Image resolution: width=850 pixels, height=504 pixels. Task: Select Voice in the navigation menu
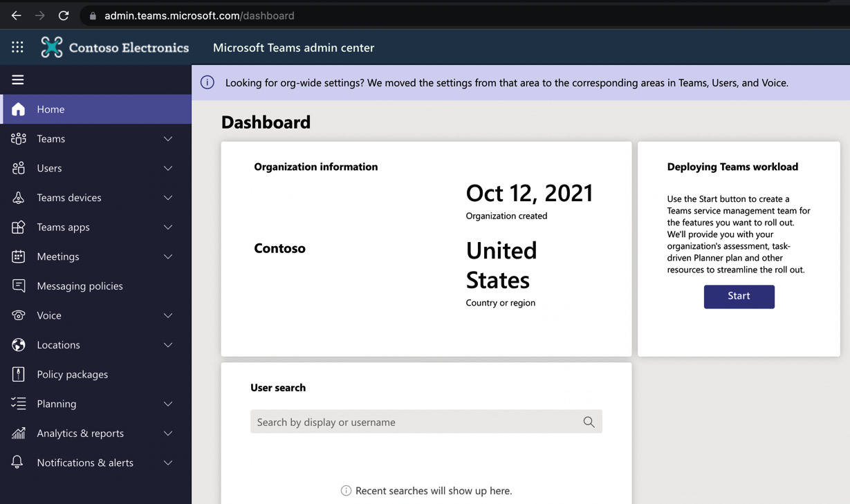click(95, 315)
